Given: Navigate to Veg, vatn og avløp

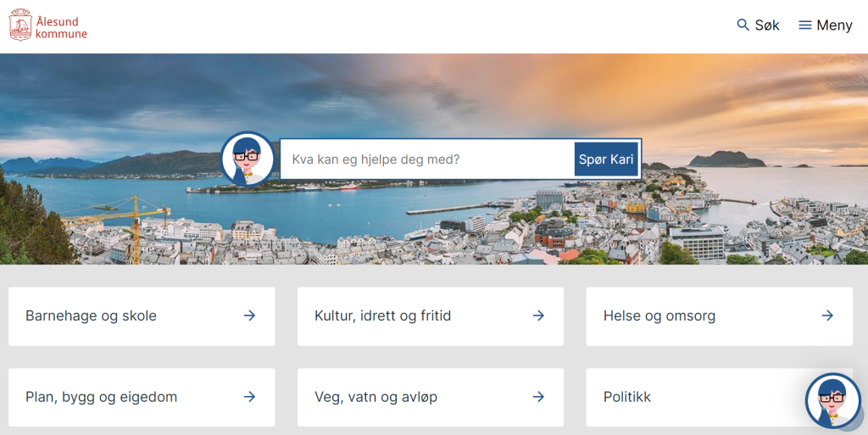Looking at the screenshot, I should 376,397.
